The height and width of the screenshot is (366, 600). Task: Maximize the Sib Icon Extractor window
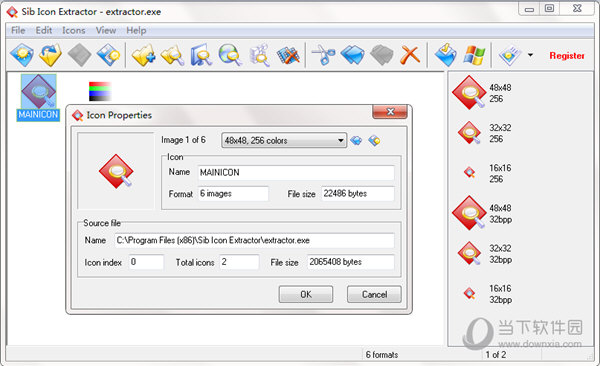[x=549, y=9]
